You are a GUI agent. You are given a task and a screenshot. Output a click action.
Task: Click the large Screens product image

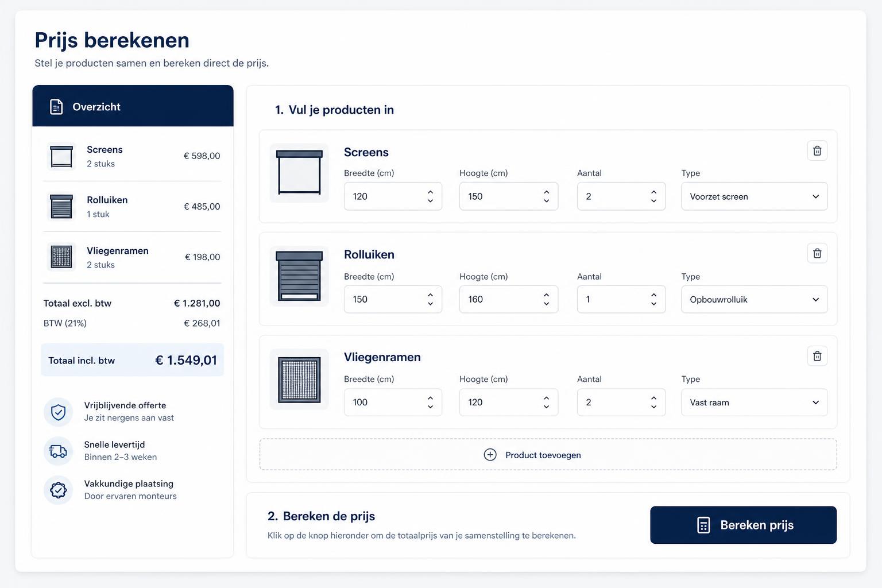[x=299, y=173]
